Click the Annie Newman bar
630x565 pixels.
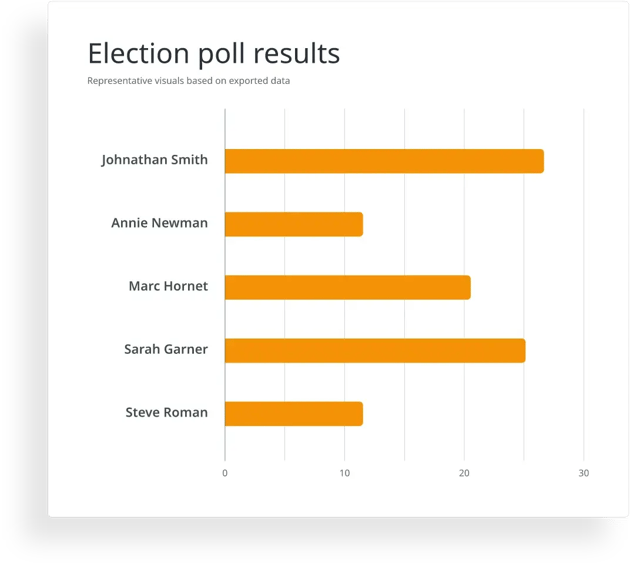(294, 224)
